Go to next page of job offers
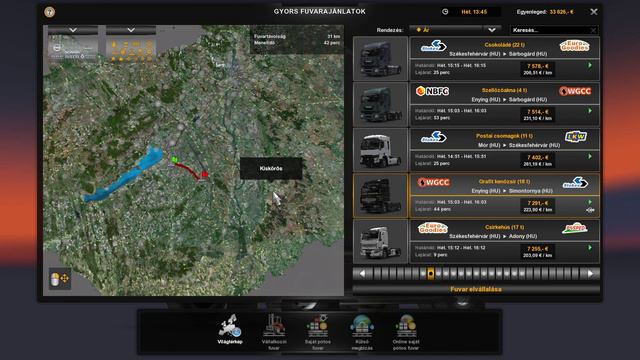The width and height of the screenshot is (640, 360). coord(590,274)
